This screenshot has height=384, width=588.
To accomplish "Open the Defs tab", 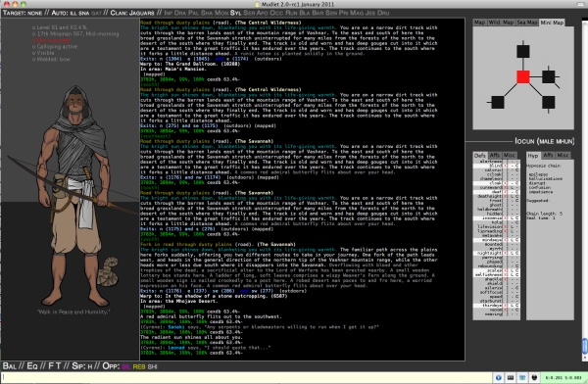I will point(480,155).
